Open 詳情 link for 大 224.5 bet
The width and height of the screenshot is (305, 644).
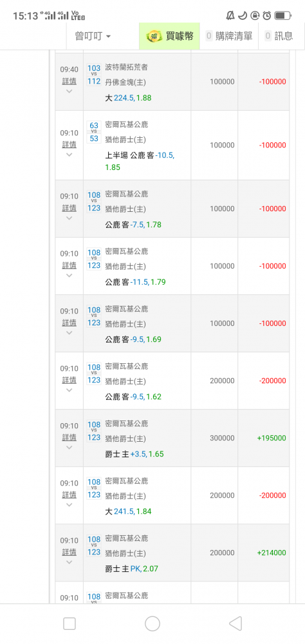(x=69, y=81)
